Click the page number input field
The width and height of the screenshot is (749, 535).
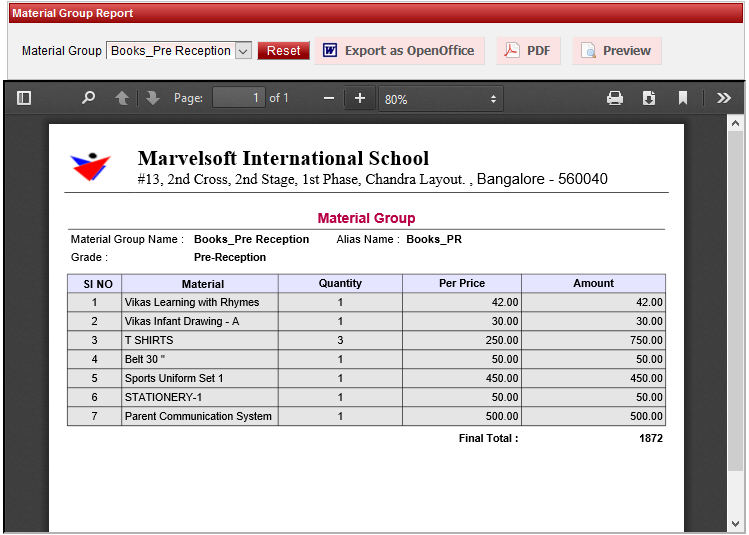(238, 98)
